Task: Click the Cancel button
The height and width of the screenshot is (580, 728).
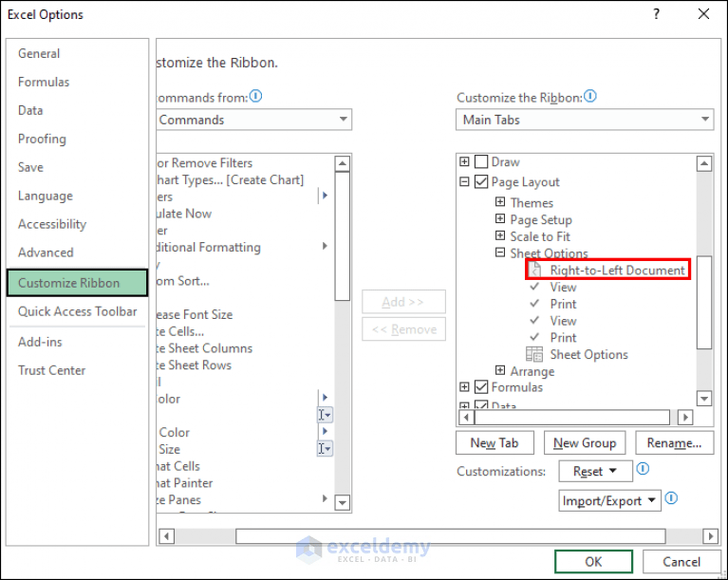Action: coord(681,562)
